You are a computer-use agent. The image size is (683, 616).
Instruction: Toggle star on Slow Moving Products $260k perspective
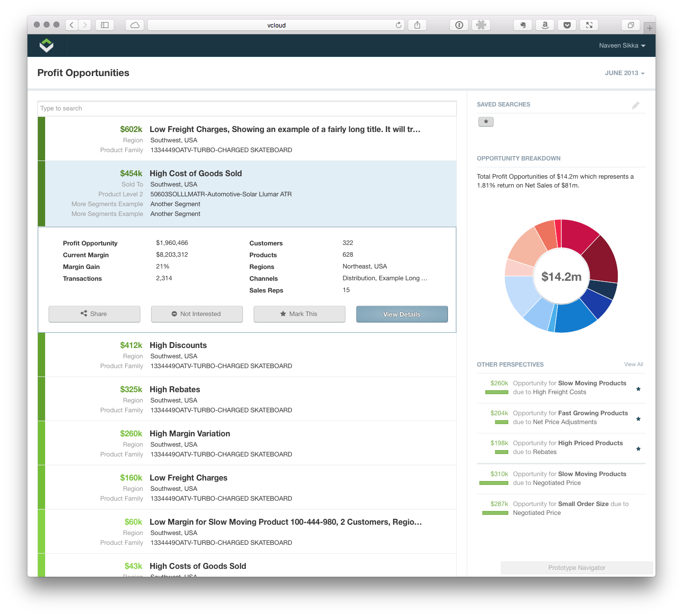[x=638, y=389]
